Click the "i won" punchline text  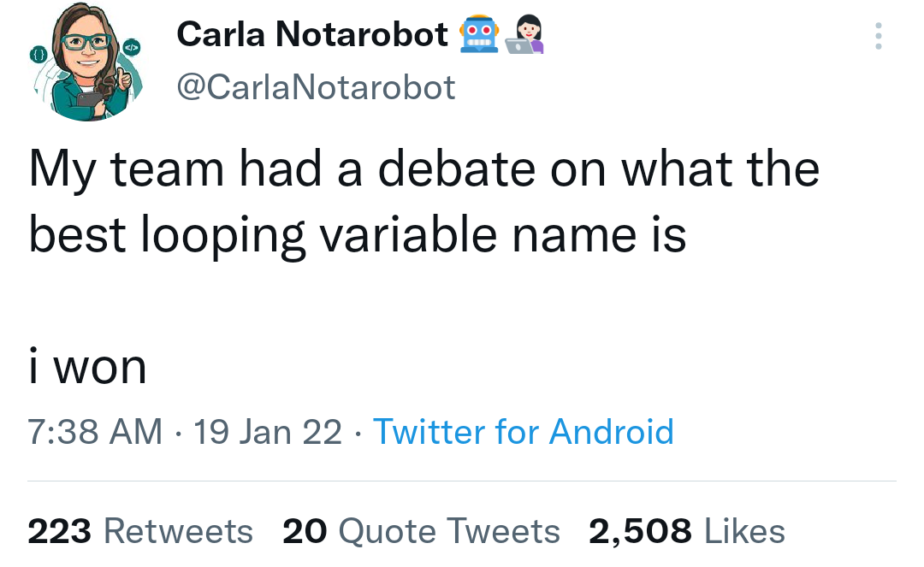87,367
